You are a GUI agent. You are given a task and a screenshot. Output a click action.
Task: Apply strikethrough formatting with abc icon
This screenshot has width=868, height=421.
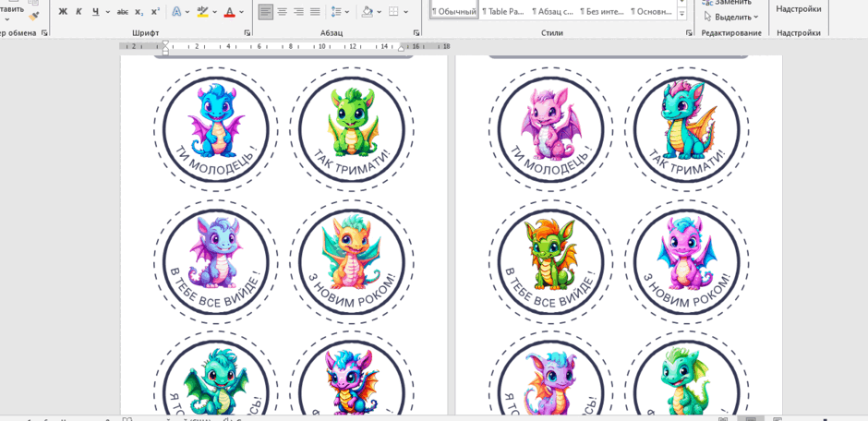click(123, 12)
